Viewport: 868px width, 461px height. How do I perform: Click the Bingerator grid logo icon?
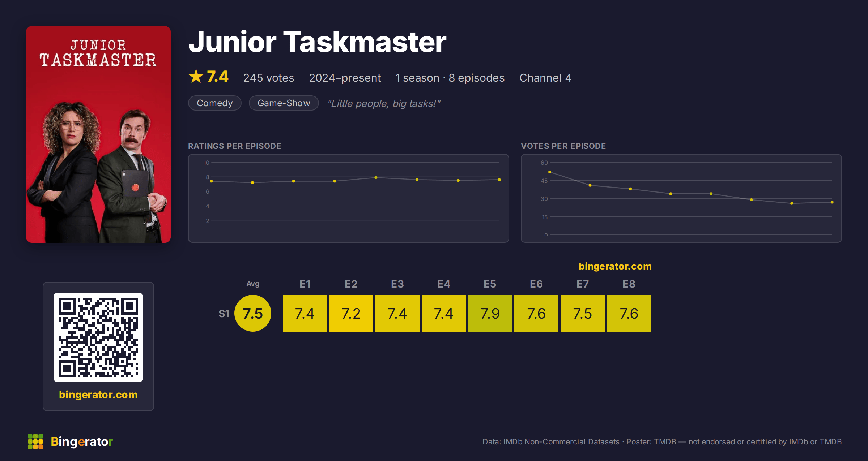point(35,441)
